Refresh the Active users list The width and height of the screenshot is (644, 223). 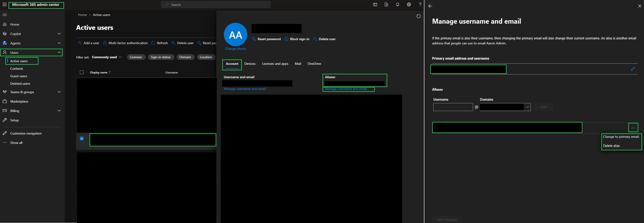click(159, 43)
